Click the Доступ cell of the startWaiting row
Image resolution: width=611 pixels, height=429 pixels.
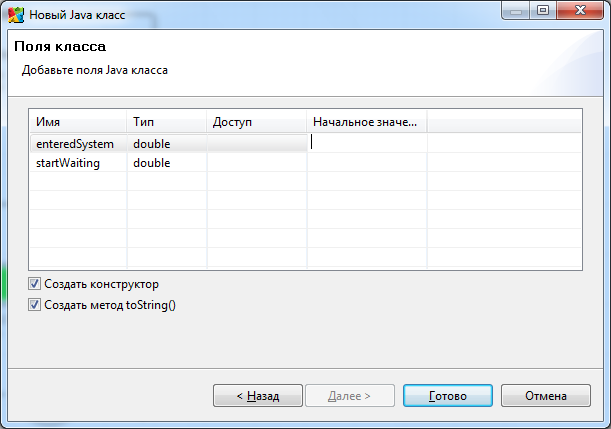click(257, 162)
